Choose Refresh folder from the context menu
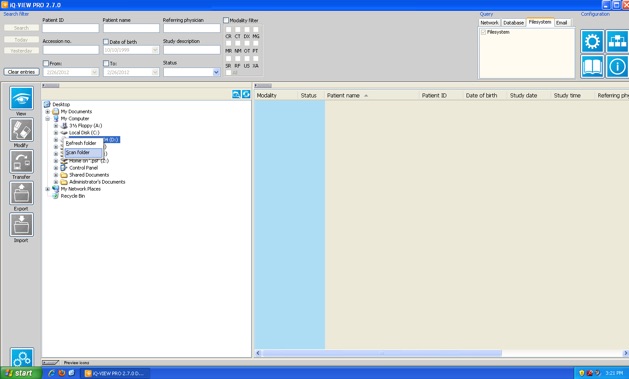629x379 pixels. click(83, 143)
